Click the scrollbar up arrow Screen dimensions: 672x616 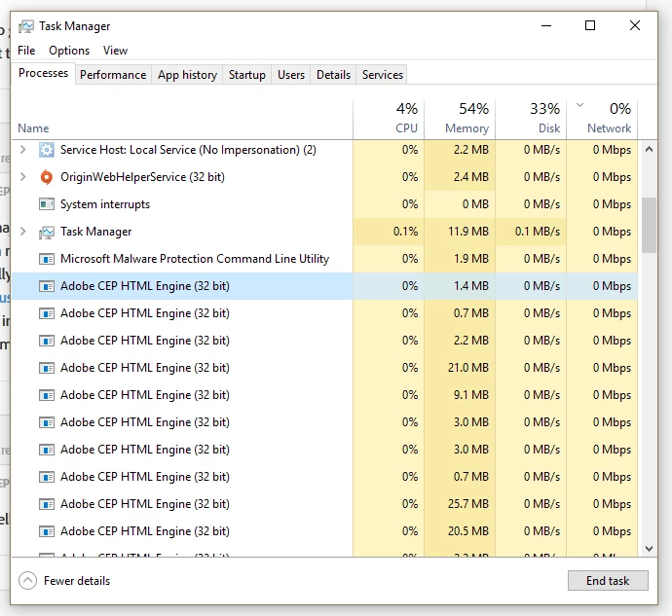[x=649, y=150]
